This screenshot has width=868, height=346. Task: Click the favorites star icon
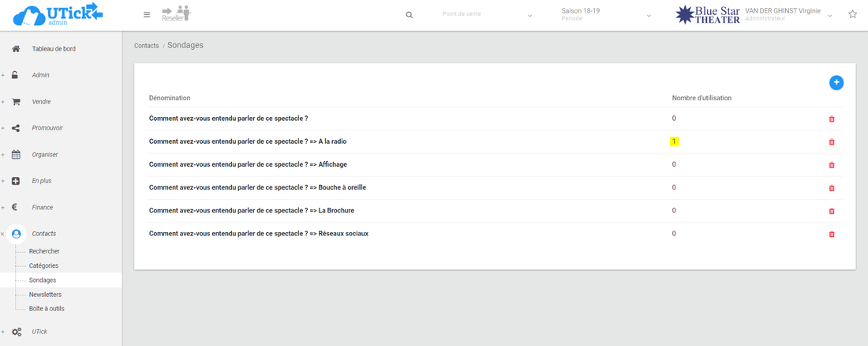pyautogui.click(x=852, y=15)
